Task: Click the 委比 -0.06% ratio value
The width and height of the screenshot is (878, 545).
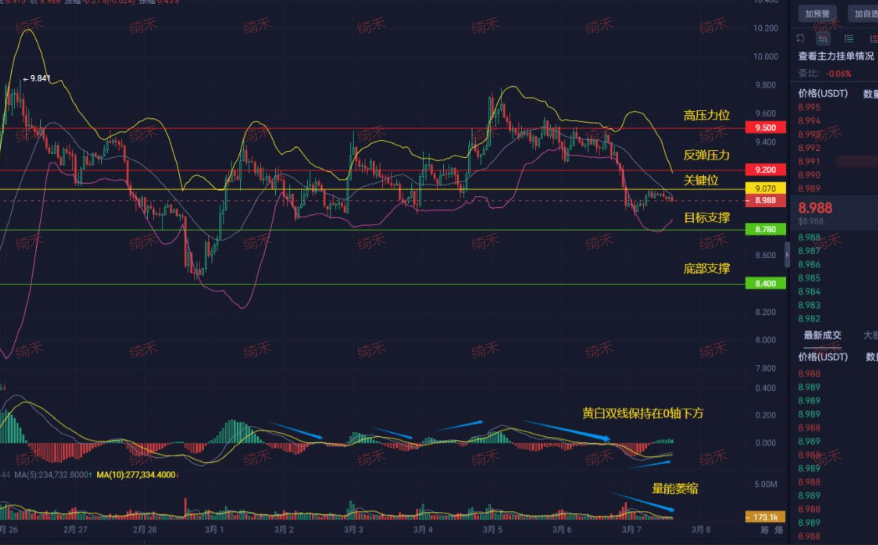Action: point(839,73)
